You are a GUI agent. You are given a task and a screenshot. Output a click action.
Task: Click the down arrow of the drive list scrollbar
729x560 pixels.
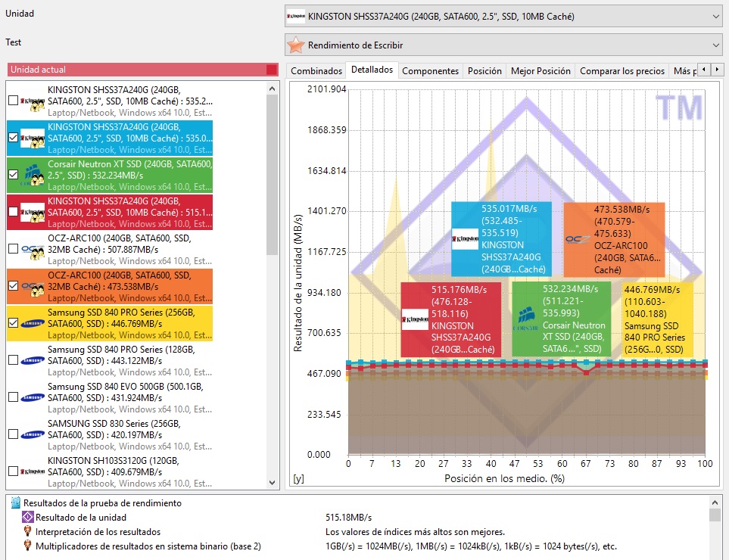click(273, 482)
